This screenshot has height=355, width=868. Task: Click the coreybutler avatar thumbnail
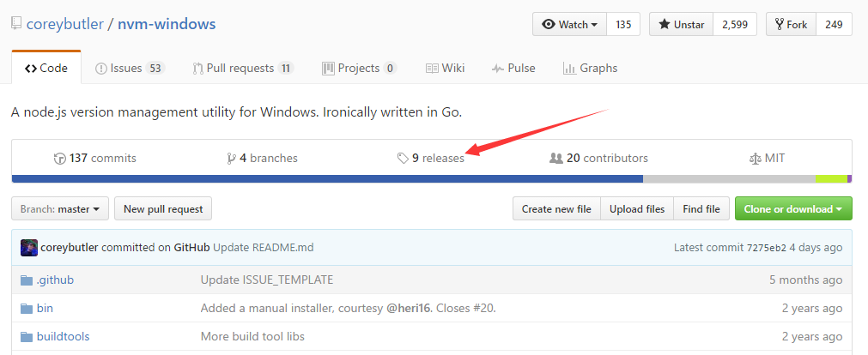[x=29, y=248]
